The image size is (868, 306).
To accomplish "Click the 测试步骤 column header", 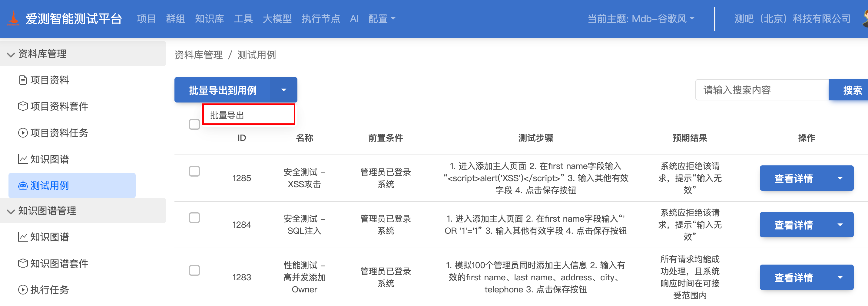I will point(535,138).
